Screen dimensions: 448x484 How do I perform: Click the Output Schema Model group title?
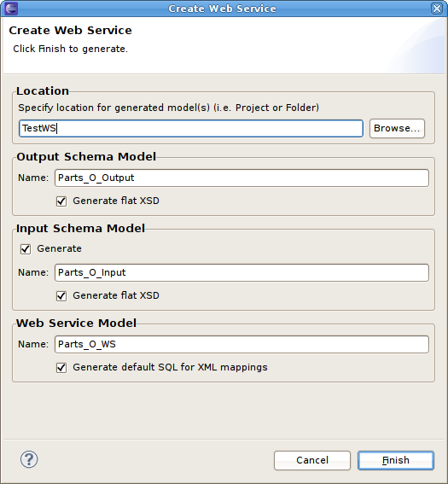click(x=86, y=156)
